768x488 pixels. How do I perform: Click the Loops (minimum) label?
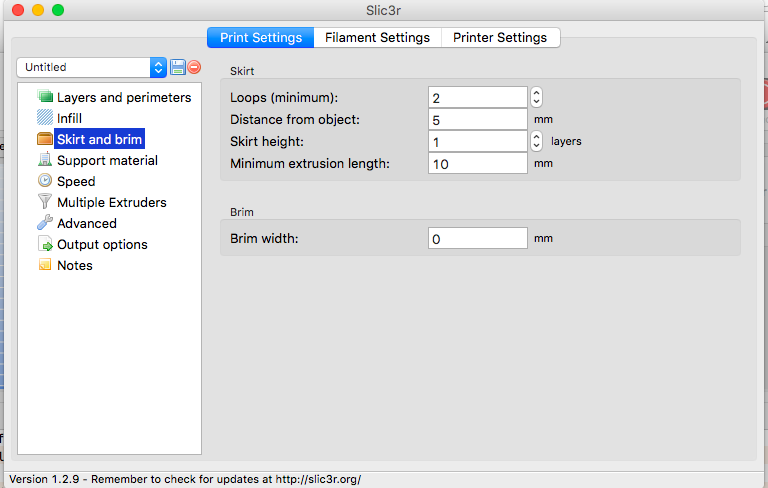click(284, 98)
